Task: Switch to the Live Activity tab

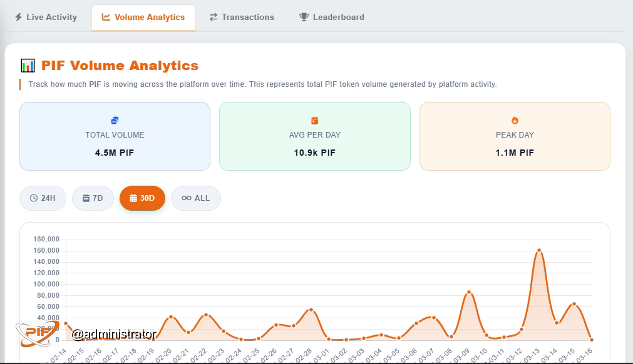Action: (46, 18)
